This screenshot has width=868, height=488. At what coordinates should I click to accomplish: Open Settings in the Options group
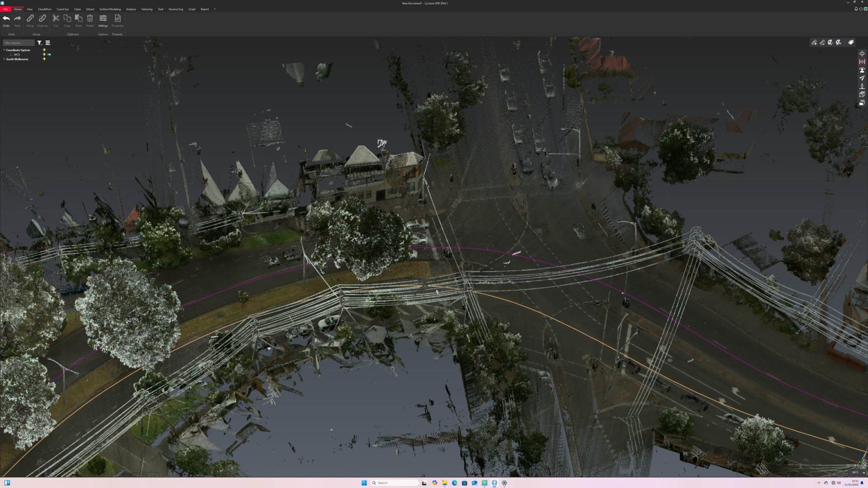pos(103,19)
